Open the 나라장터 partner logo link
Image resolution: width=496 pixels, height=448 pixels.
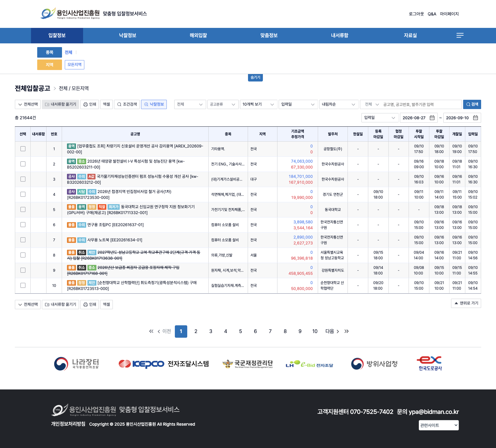tap(76, 364)
